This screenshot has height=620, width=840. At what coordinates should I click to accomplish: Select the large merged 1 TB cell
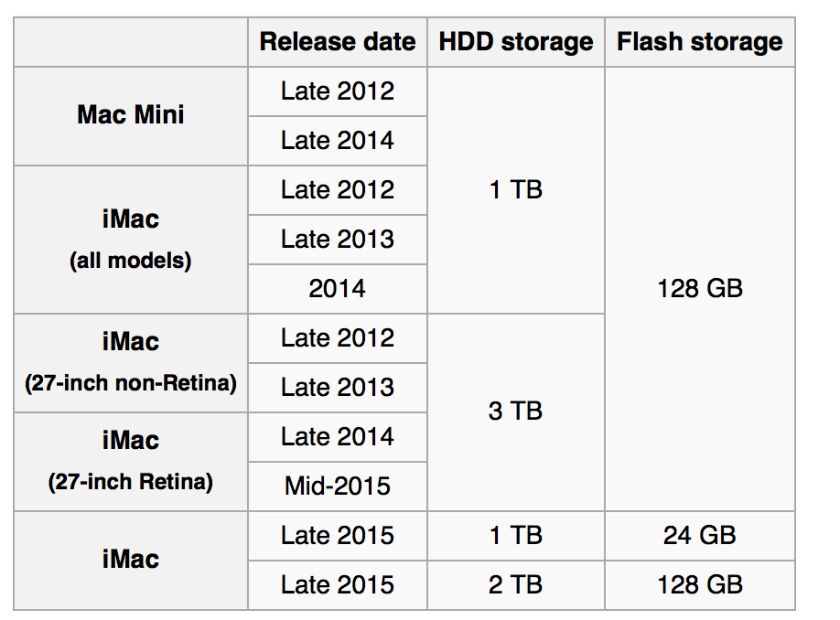[516, 190]
